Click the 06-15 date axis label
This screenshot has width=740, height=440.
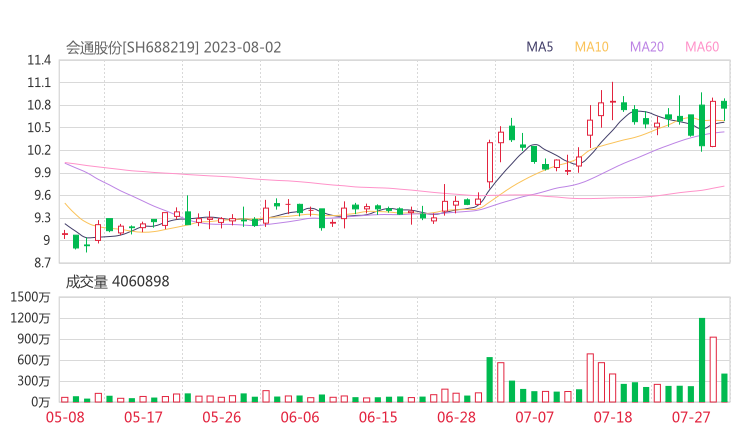(378, 417)
